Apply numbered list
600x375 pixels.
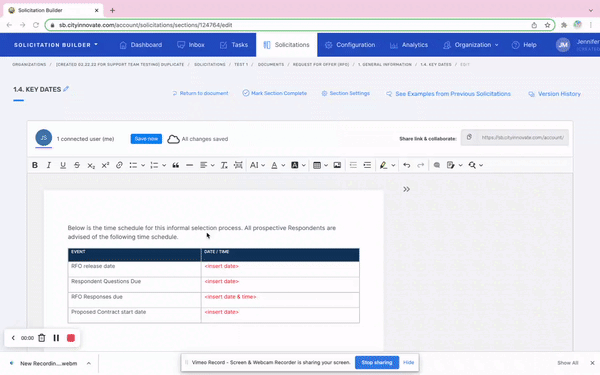[x=154, y=165]
